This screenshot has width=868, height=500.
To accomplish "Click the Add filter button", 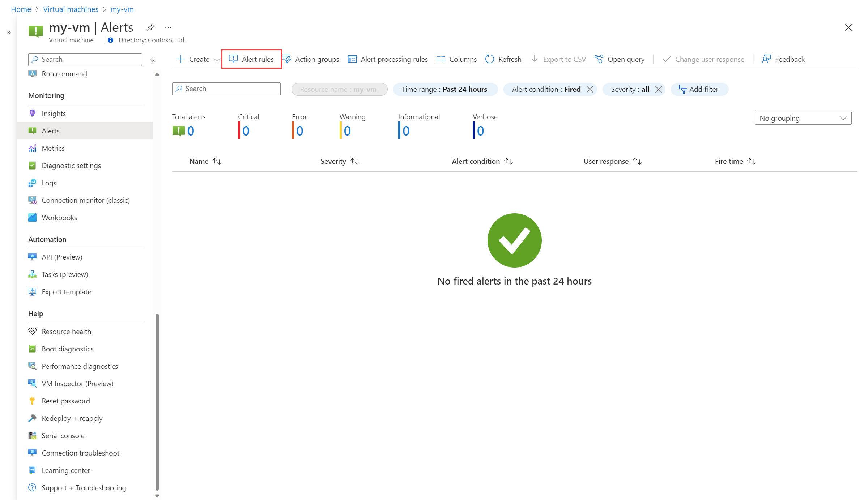I will point(698,89).
